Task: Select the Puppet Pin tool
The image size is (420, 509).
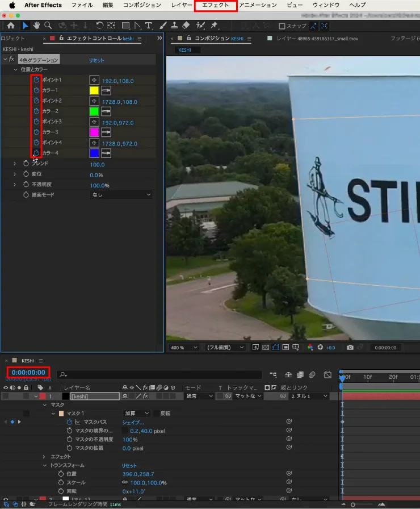Action: pos(214,26)
